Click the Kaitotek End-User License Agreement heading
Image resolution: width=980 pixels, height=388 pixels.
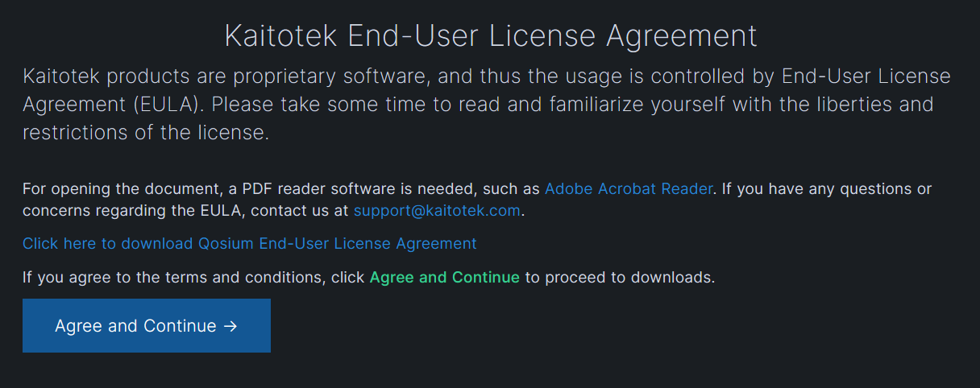point(490,36)
